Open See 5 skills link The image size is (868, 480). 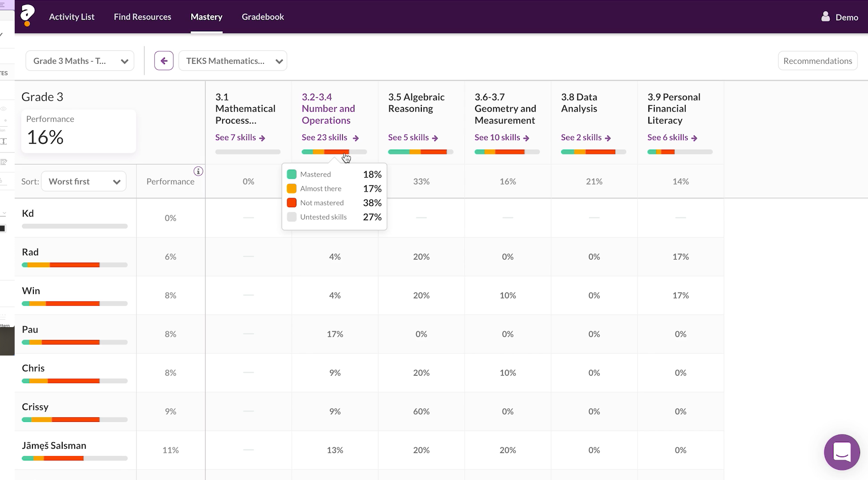(x=408, y=138)
